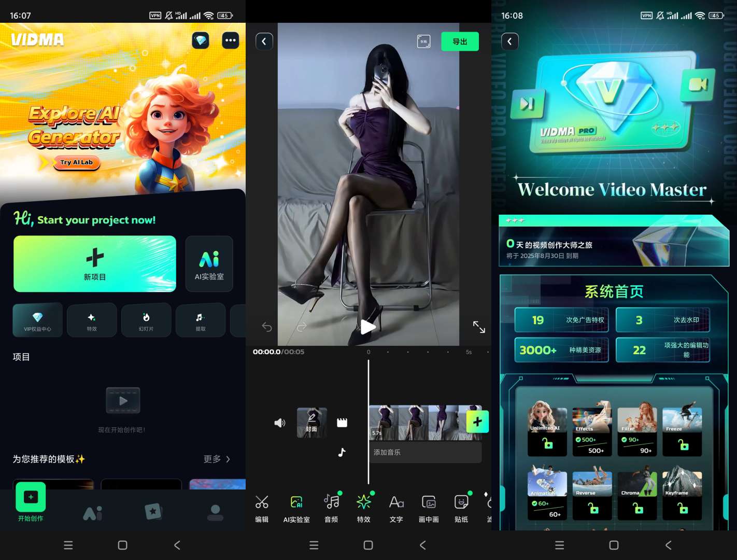Tap the Android back button under home screen
This screenshot has height=560, width=737.
click(x=177, y=545)
